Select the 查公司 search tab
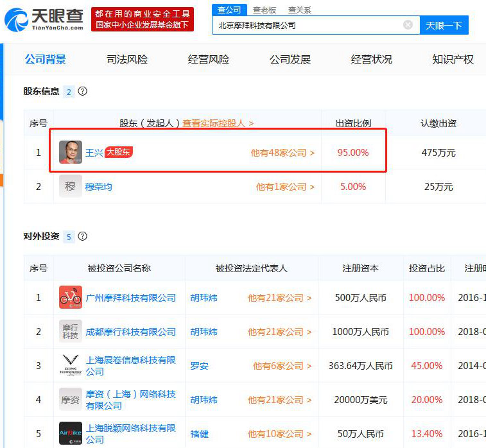486x448 pixels. pyautogui.click(x=229, y=10)
